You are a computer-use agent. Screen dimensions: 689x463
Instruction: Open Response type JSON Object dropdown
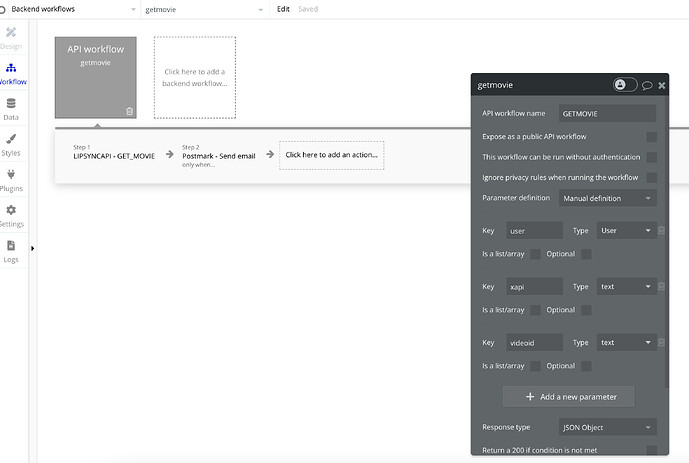point(607,427)
